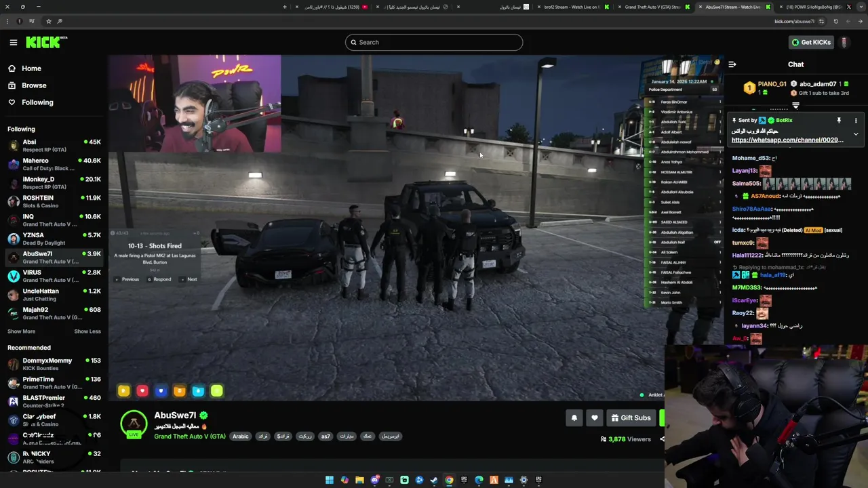Open the UncleHattan channel
This screenshot has height=488, width=868.
point(54,295)
